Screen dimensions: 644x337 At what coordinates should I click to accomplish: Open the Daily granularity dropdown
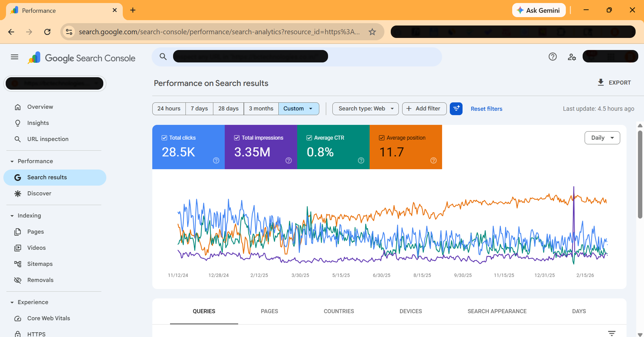click(602, 138)
